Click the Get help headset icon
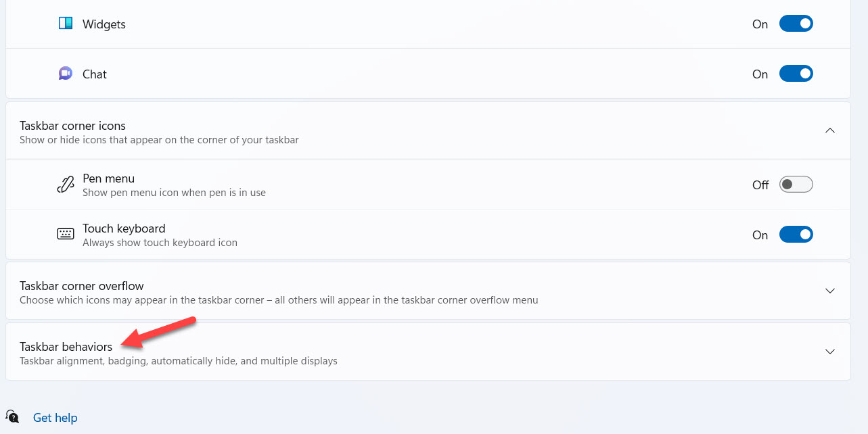The height and width of the screenshot is (434, 868). point(13,416)
